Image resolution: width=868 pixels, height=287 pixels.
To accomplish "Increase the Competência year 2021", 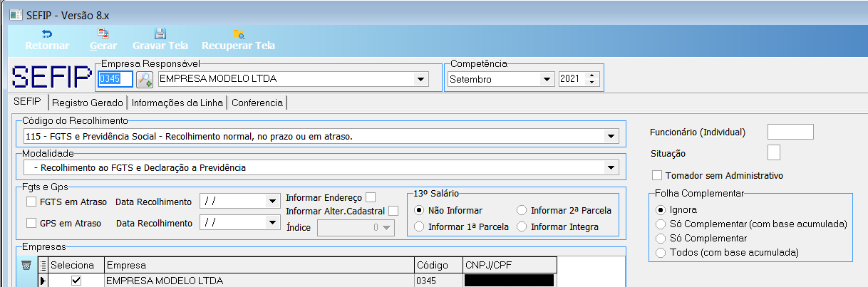I will click(x=592, y=75).
